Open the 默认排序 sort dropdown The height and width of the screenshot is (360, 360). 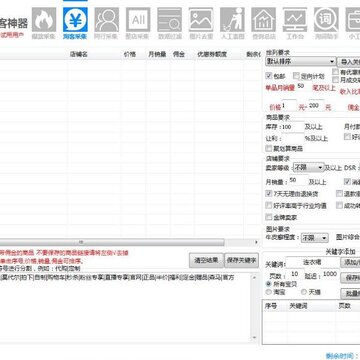pos(301,62)
